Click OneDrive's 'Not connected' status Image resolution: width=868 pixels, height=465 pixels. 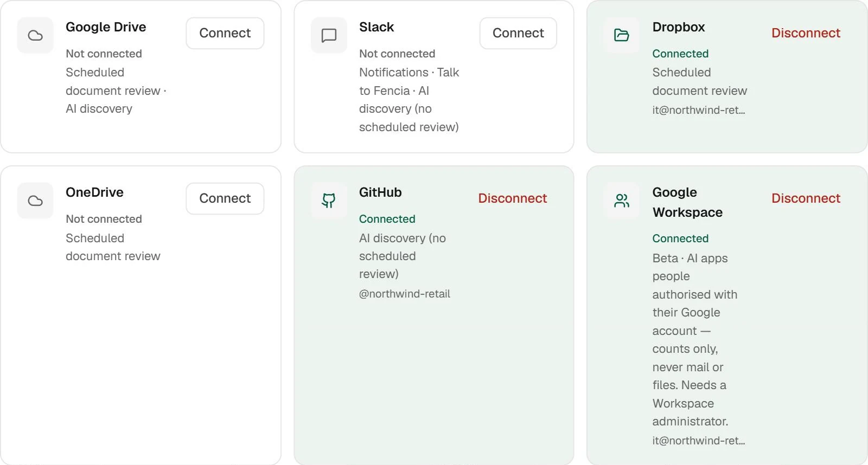[104, 219]
